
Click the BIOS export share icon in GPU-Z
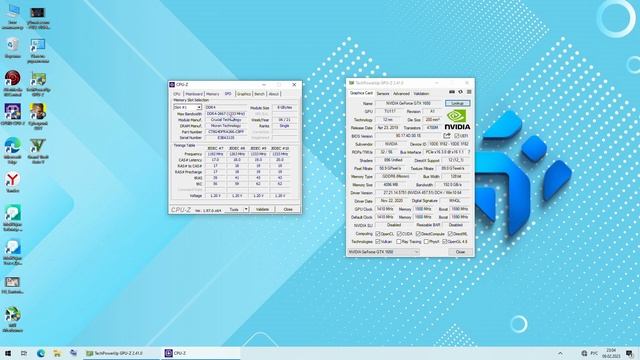point(447,136)
